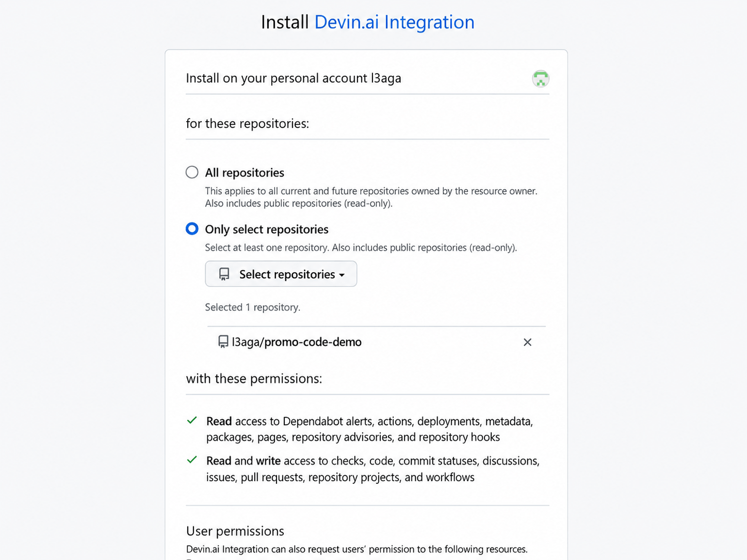Image resolution: width=747 pixels, height=560 pixels.
Task: Click the green check beside Read and write access
Action: click(x=192, y=460)
